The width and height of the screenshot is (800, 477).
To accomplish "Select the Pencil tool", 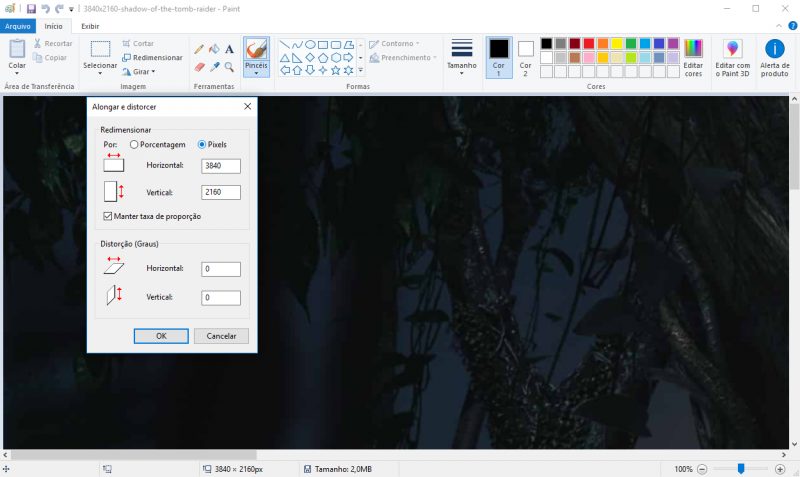I will (x=199, y=48).
